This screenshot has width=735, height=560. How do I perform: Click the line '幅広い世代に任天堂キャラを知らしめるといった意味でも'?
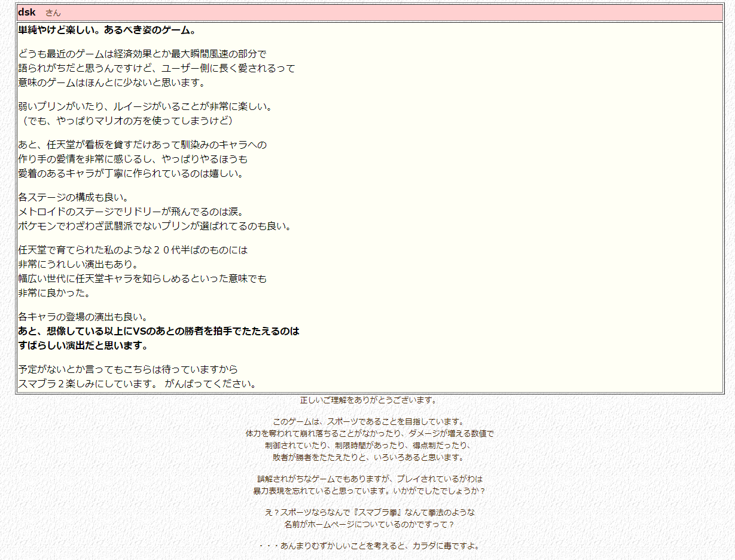click(x=142, y=279)
